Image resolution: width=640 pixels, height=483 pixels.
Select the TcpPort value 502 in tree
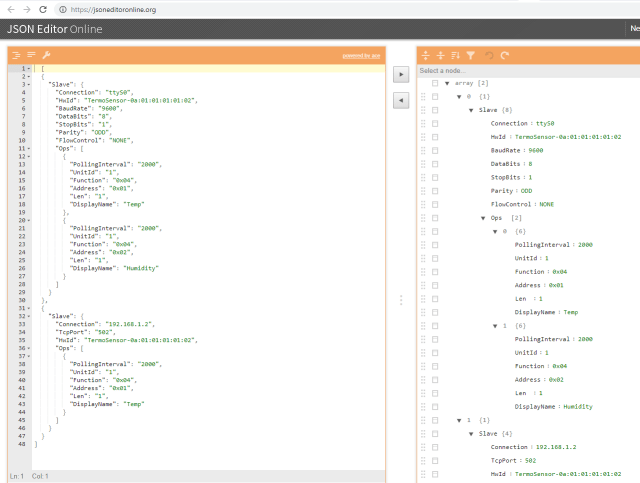pyautogui.click(x=530, y=461)
